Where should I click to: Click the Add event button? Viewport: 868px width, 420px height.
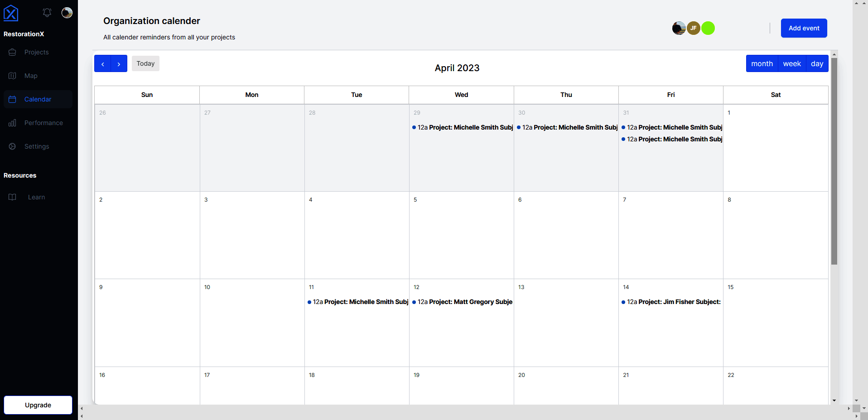click(x=803, y=28)
